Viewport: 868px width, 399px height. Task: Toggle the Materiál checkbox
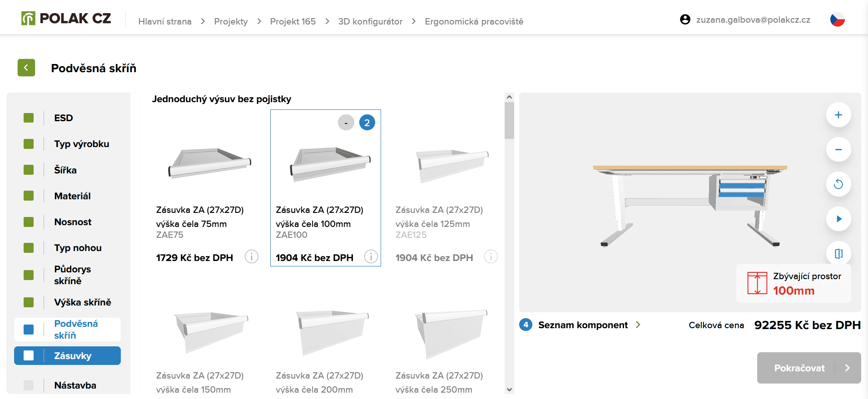point(29,196)
